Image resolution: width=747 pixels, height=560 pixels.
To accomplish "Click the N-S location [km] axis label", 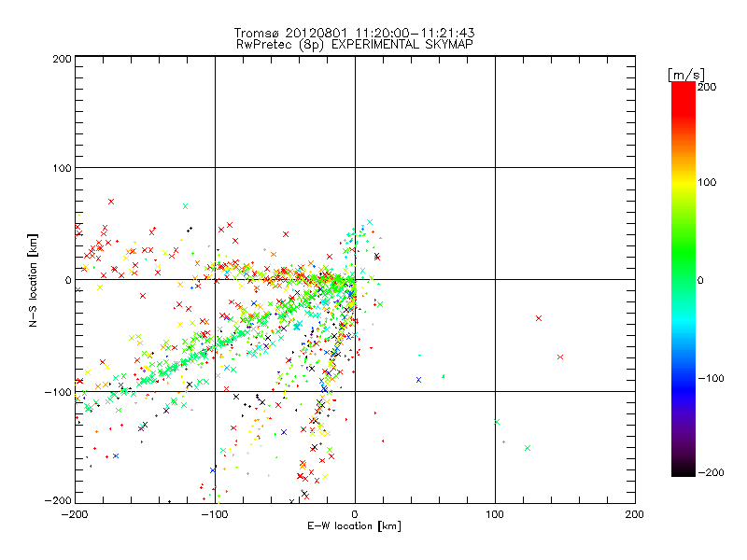I will [34, 279].
